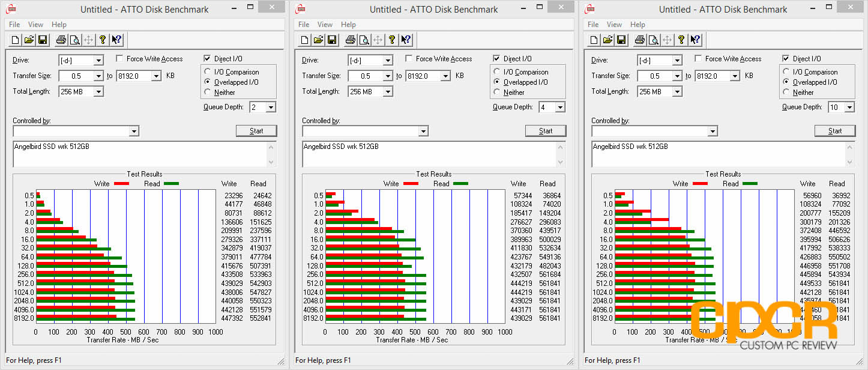Enable Force Write Access in Queue Depth 2 window

[119, 59]
